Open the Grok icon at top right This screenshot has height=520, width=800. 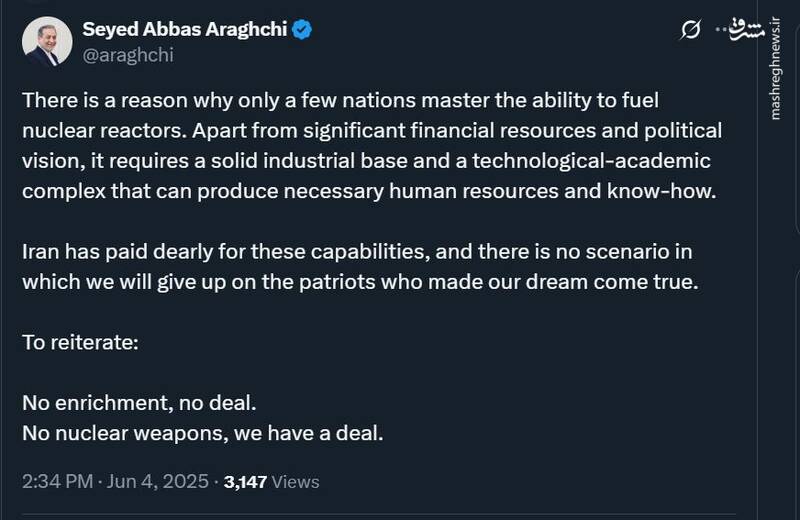(690, 31)
